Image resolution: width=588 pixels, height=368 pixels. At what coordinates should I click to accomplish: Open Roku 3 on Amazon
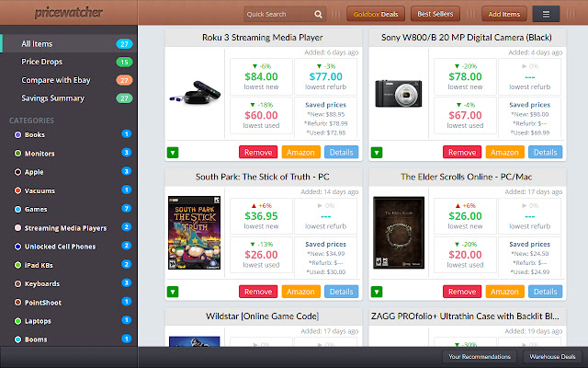pos(300,152)
